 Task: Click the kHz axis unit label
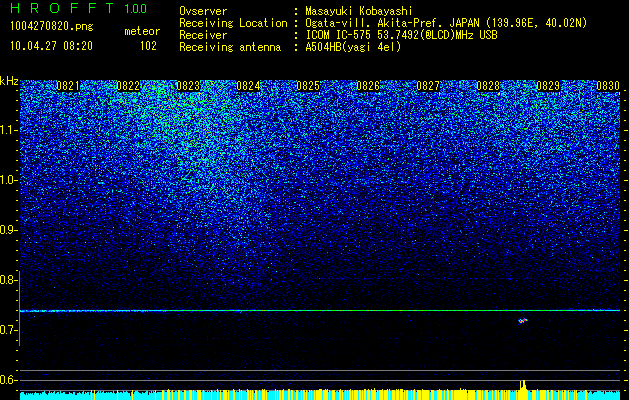pyautogui.click(x=9, y=81)
